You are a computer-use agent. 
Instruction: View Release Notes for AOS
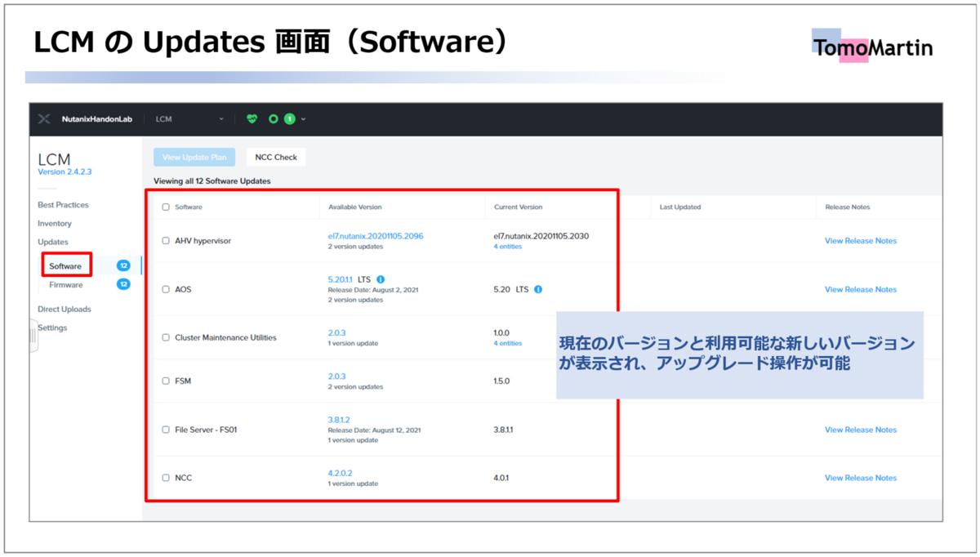point(861,289)
